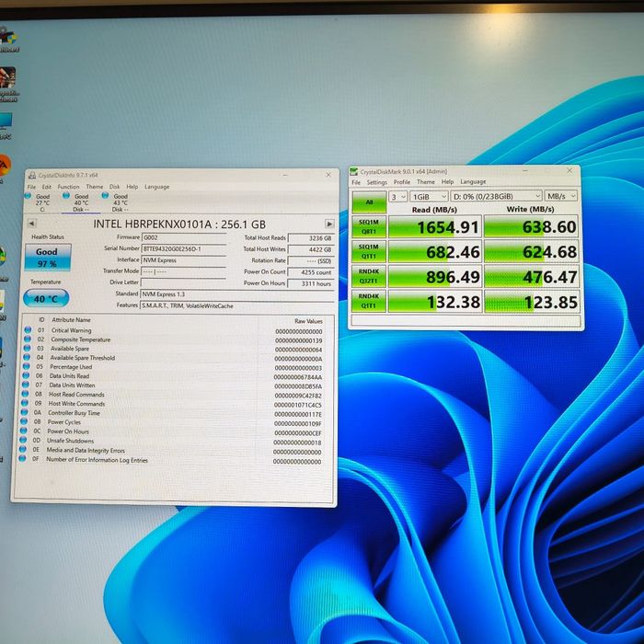Click status icon for Available Spare row

point(27,348)
